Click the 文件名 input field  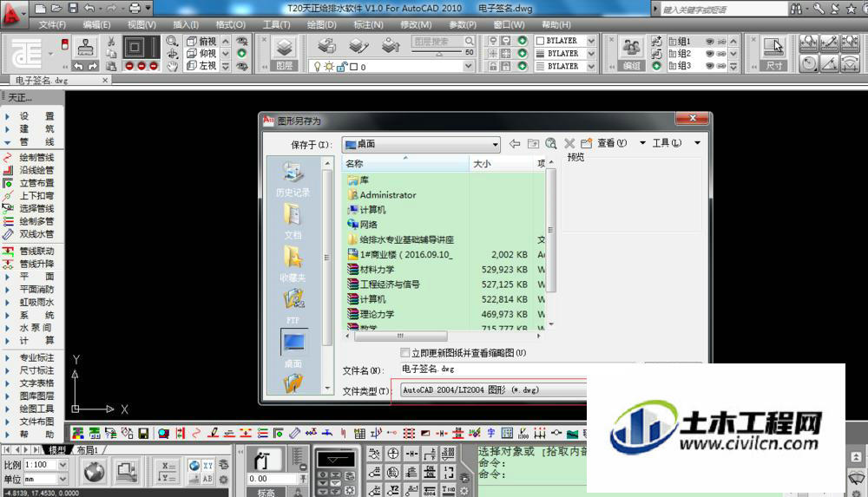(x=517, y=369)
